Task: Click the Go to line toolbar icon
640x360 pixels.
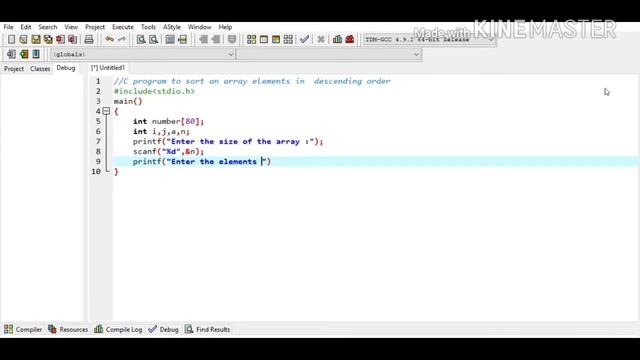Action: pyautogui.click(x=182, y=39)
